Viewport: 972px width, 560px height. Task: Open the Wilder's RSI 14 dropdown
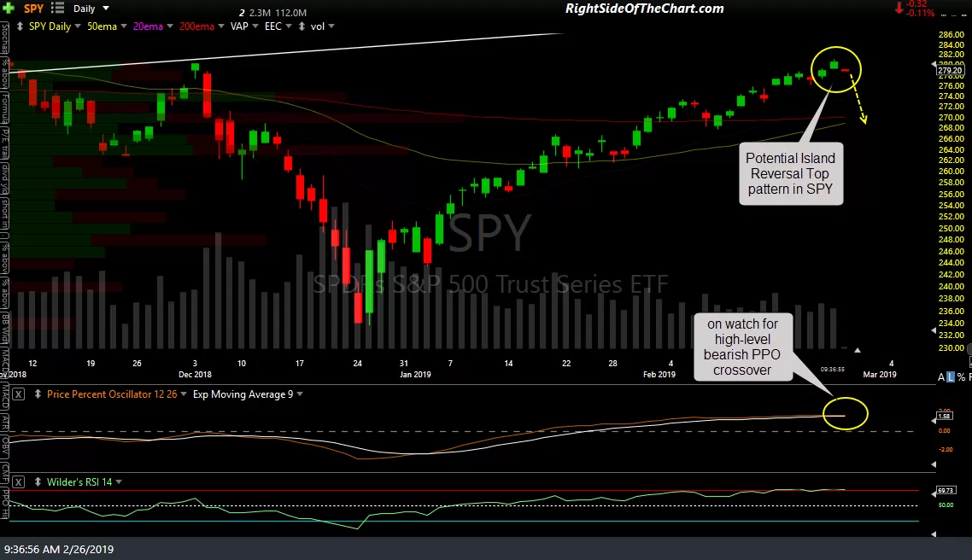tap(119, 482)
